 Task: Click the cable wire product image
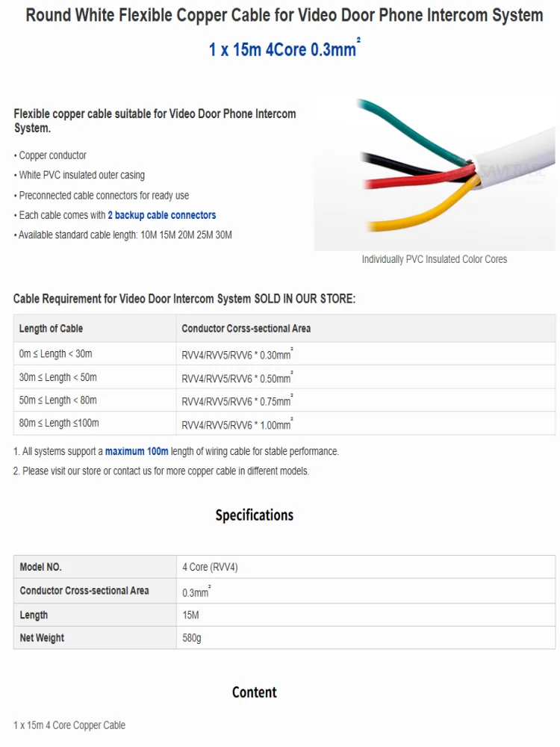[x=435, y=172]
